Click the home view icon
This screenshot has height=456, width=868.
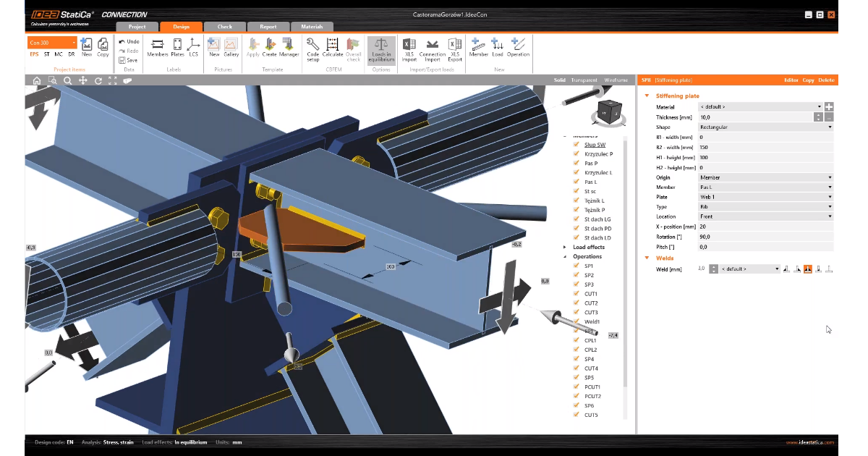pyautogui.click(x=36, y=80)
